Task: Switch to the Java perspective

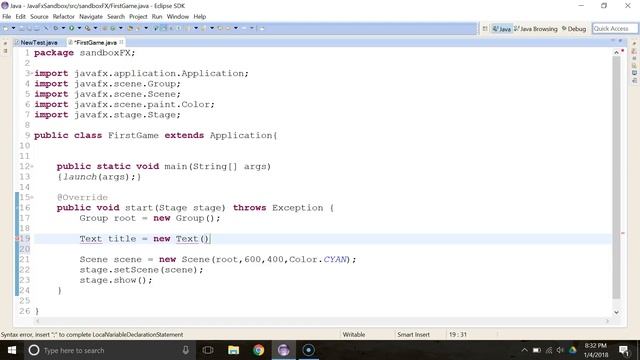Action: (502, 29)
